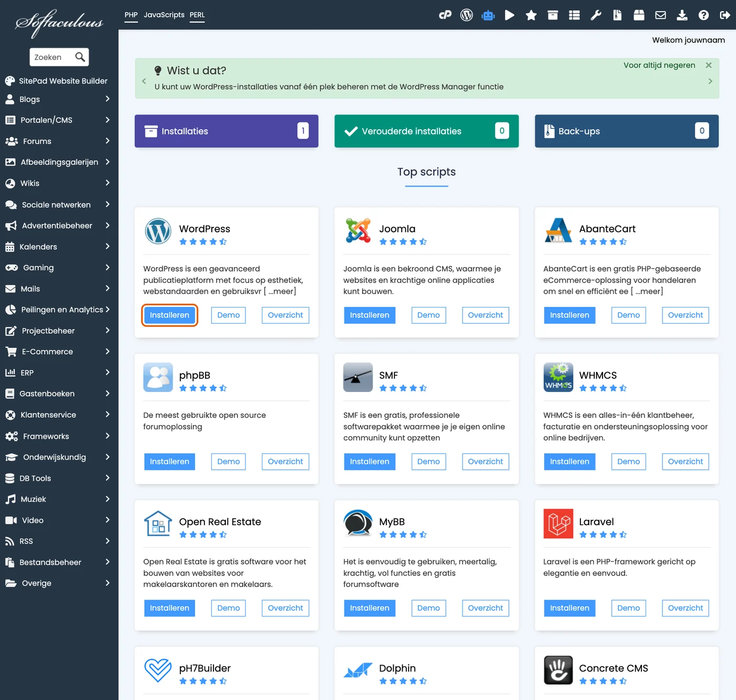Expand the Overige category
The width and height of the screenshot is (736, 700).
[59, 583]
